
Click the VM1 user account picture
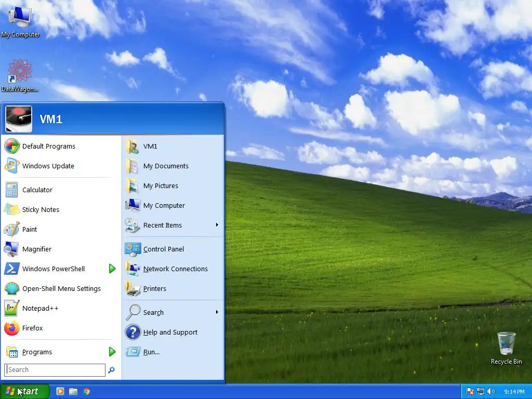(x=19, y=119)
